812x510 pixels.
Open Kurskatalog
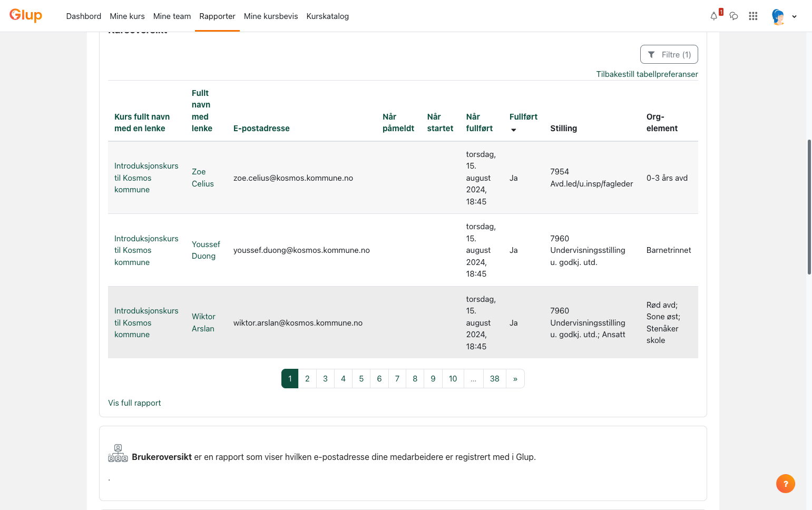[327, 16]
